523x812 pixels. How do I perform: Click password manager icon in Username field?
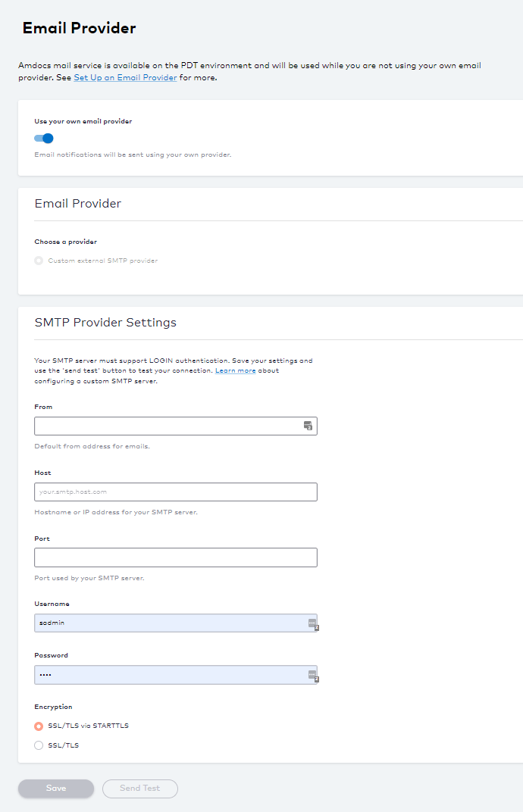(x=313, y=624)
